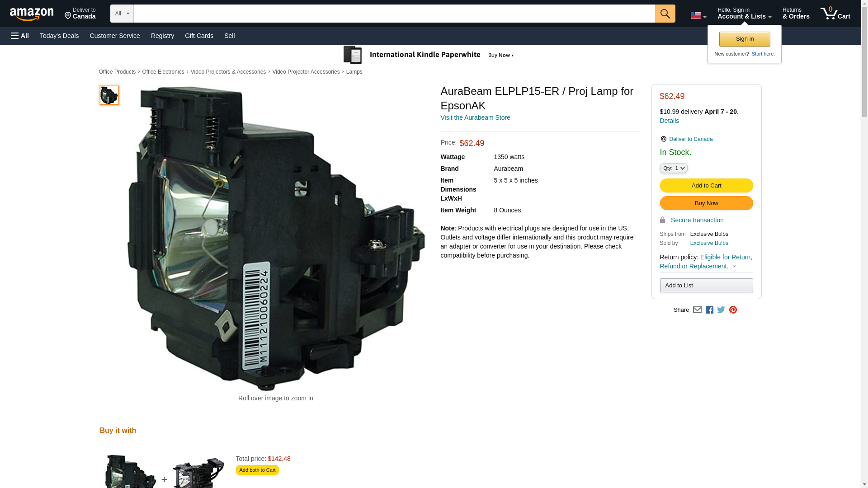
Task: Open the Add to List dropdown
Action: coord(706,286)
